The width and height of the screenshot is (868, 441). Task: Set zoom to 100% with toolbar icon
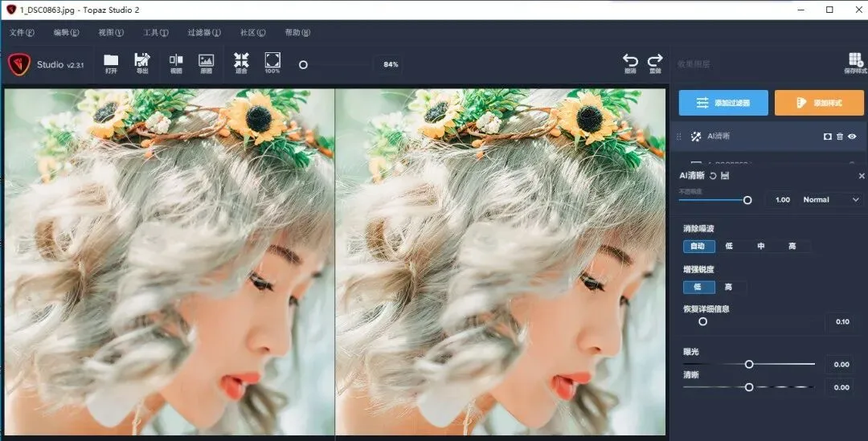click(272, 60)
